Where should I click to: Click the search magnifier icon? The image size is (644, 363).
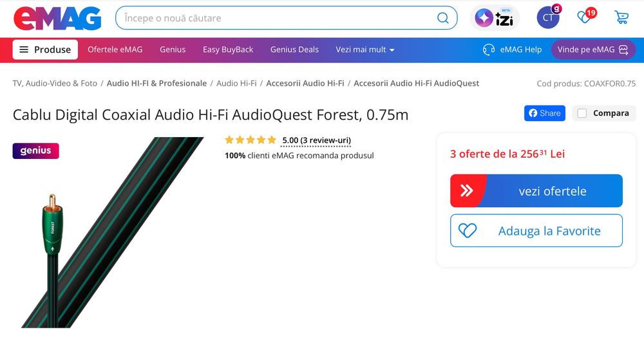tap(443, 18)
